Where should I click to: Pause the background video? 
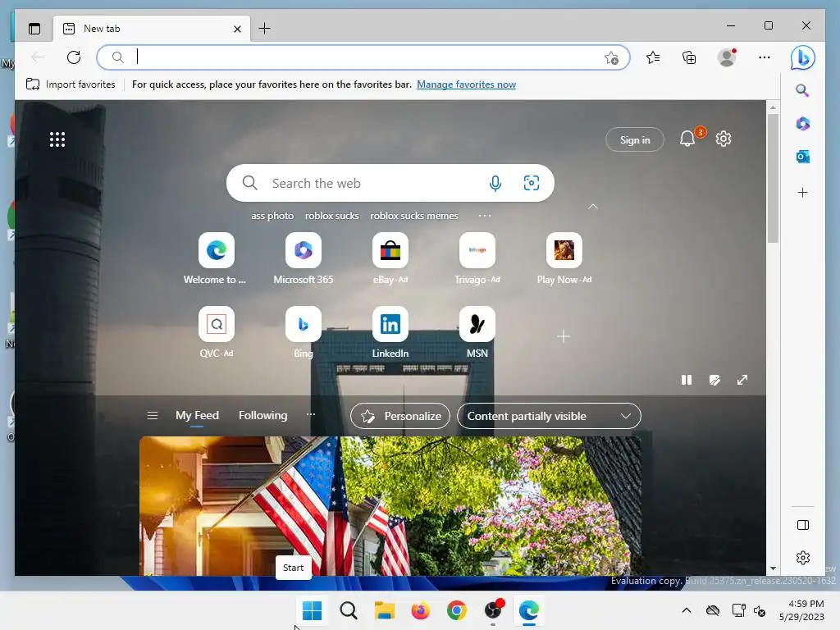687,380
